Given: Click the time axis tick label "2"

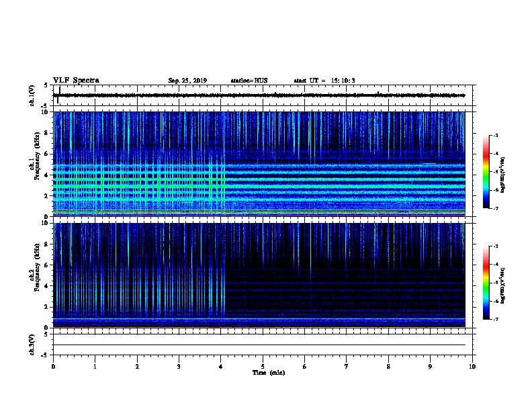Looking at the screenshot, I should (137, 367).
